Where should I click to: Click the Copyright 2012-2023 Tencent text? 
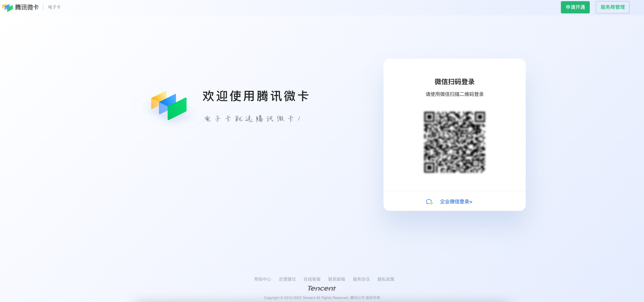tap(322, 297)
